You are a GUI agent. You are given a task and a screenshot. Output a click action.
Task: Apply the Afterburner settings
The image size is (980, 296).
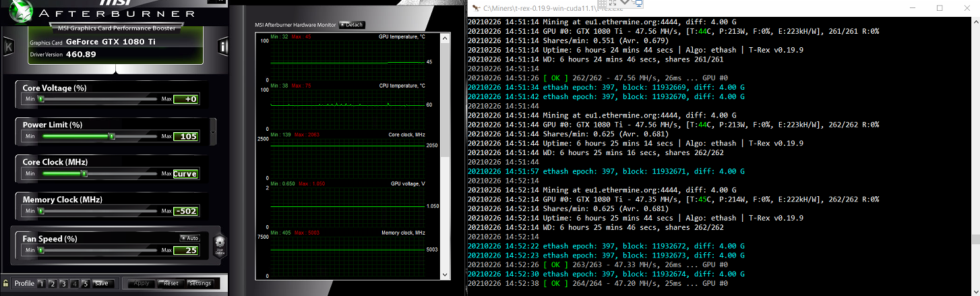tap(141, 283)
